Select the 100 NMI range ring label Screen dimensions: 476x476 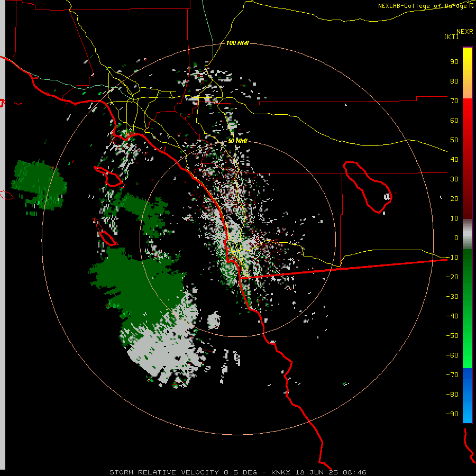(x=237, y=43)
